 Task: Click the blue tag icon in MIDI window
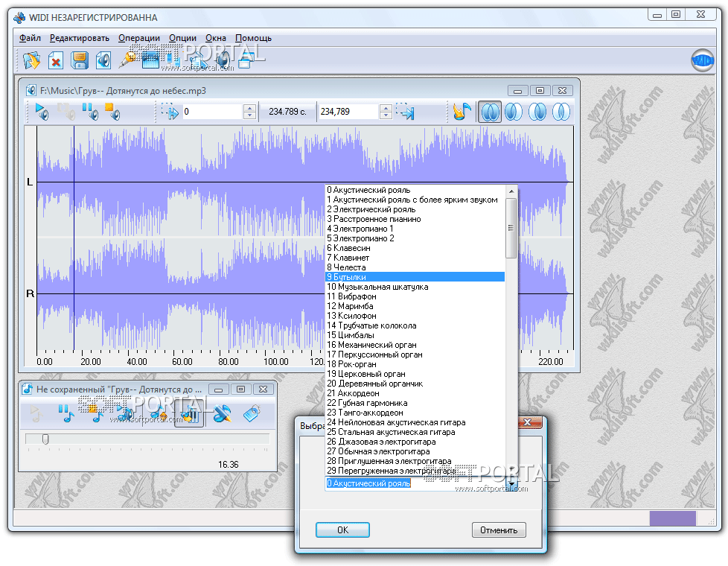(x=252, y=413)
